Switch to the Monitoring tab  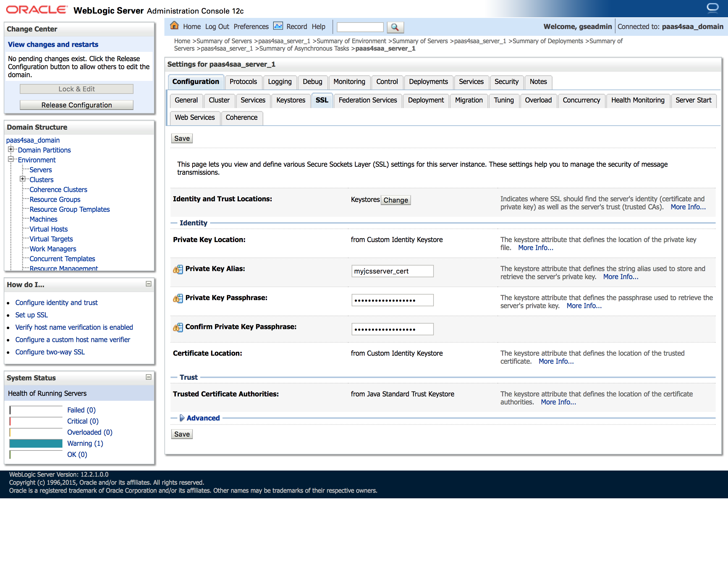(x=349, y=82)
